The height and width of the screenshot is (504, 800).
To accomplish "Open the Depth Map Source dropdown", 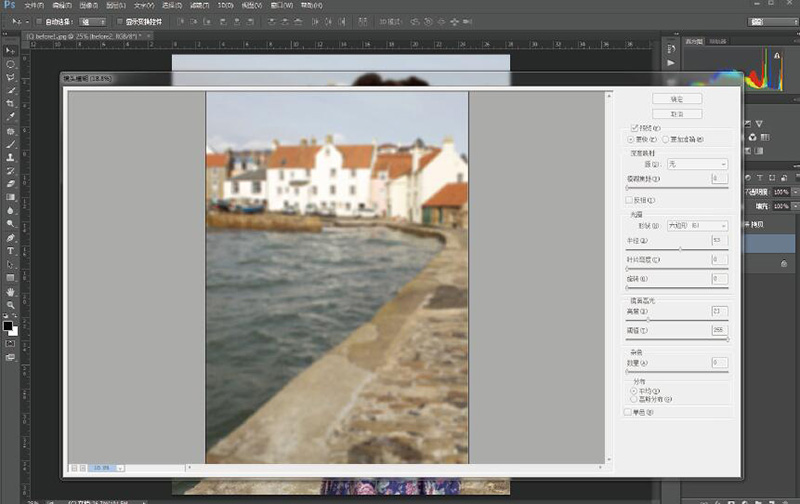I will point(697,163).
